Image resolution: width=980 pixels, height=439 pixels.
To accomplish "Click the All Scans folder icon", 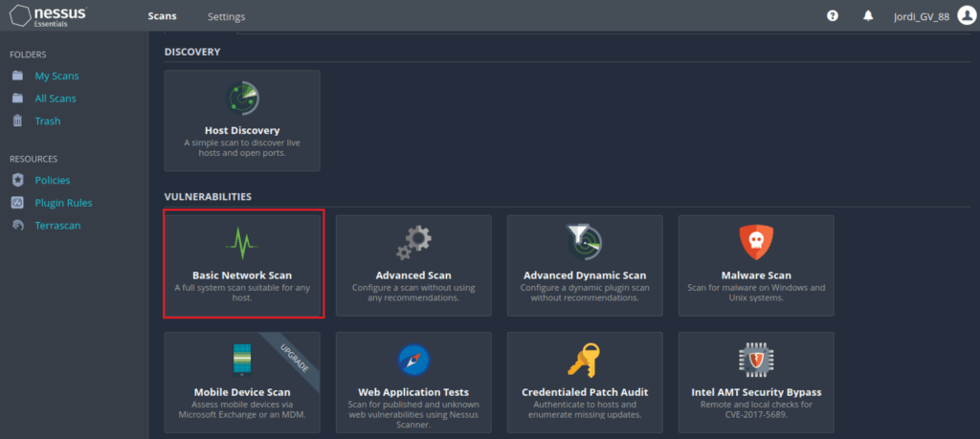I will click(x=17, y=99).
